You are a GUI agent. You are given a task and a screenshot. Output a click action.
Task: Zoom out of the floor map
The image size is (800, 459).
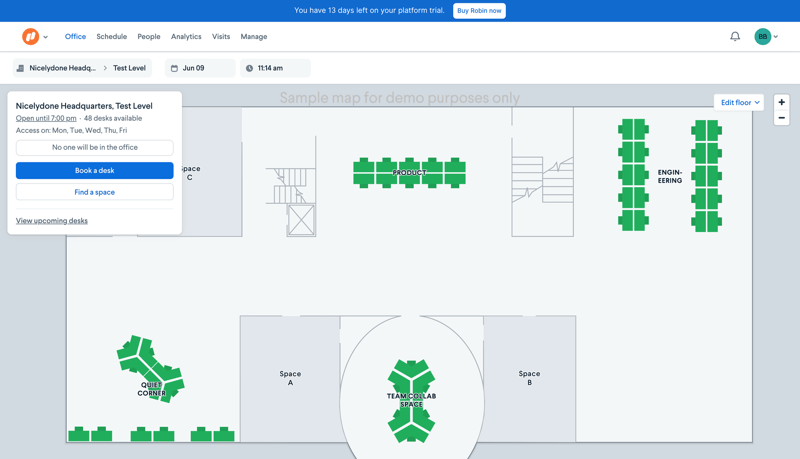click(x=782, y=118)
